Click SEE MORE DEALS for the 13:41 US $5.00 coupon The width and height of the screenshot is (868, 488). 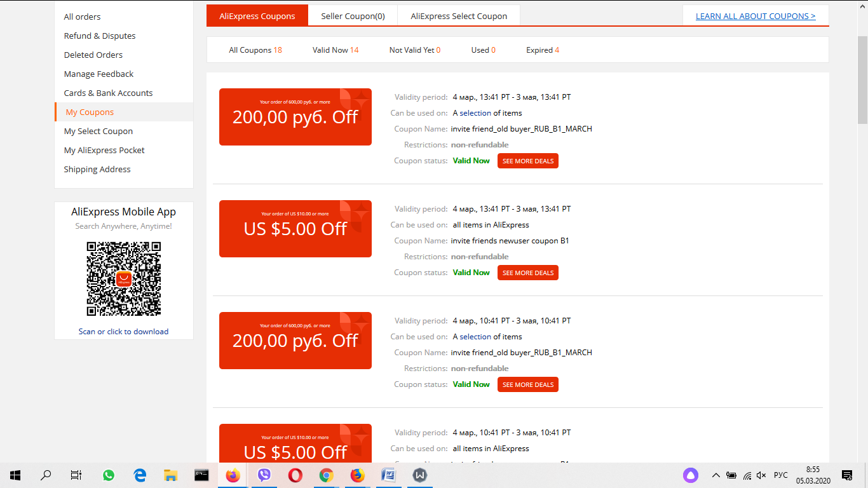[x=528, y=273]
